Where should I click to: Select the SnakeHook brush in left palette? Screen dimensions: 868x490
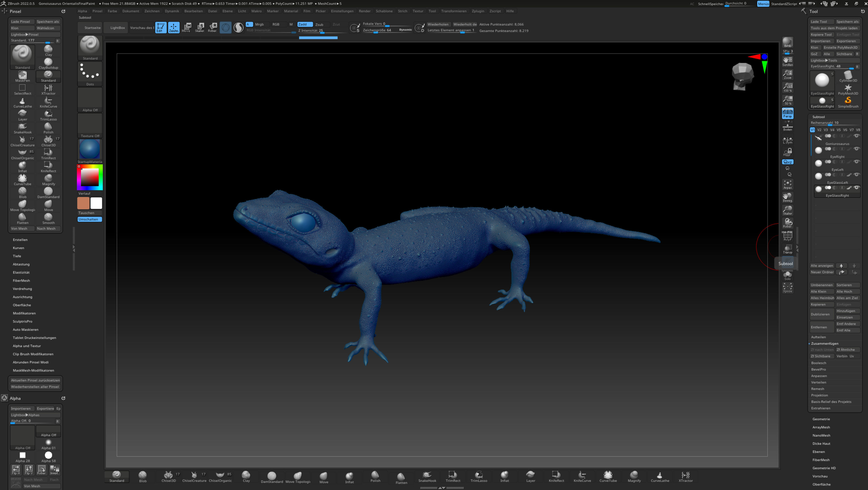pos(23,128)
